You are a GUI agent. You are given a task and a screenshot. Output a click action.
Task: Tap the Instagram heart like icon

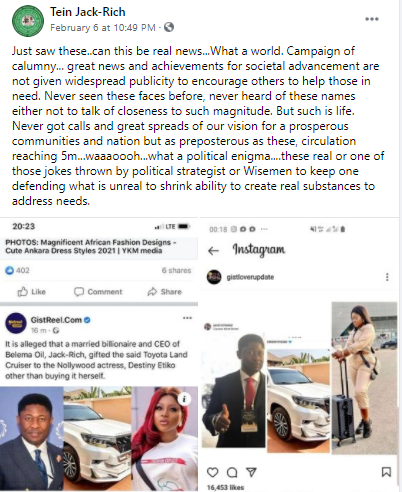pyautogui.click(x=213, y=472)
